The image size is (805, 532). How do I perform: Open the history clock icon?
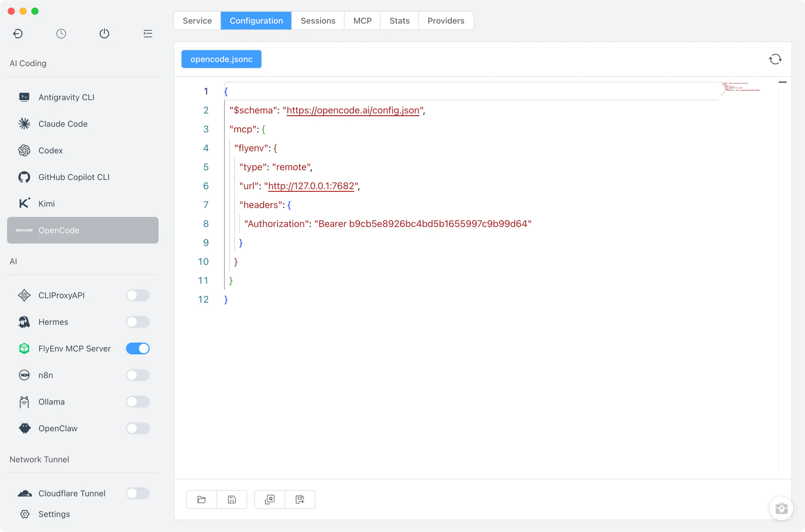tap(61, 34)
